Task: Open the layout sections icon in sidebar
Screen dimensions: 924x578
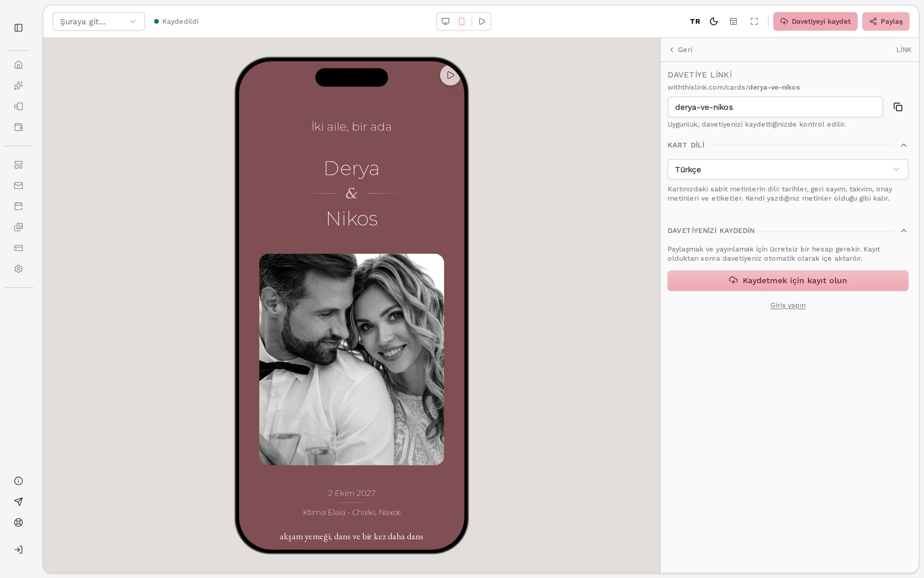Action: (x=18, y=165)
